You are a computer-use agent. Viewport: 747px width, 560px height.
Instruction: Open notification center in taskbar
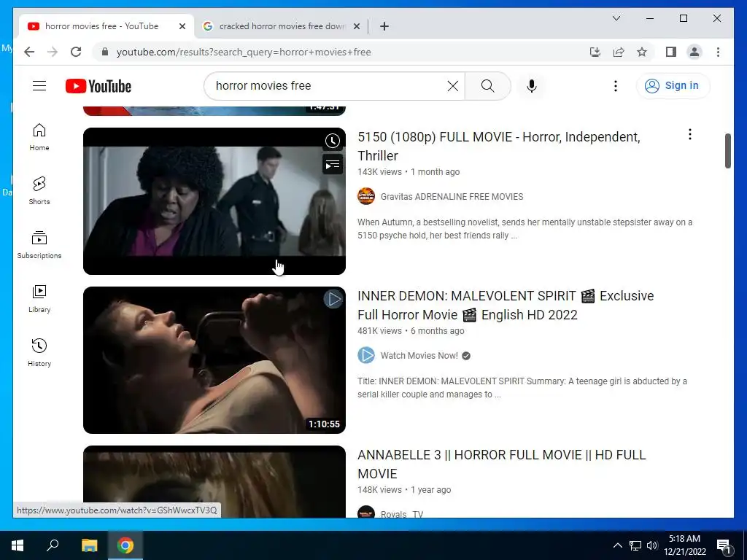tap(724, 545)
